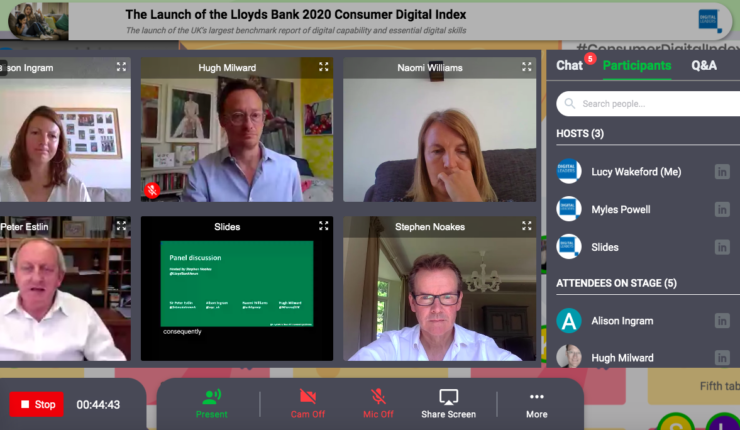Select Slides in the hosts list
The image size is (740, 430).
pyautogui.click(x=605, y=247)
